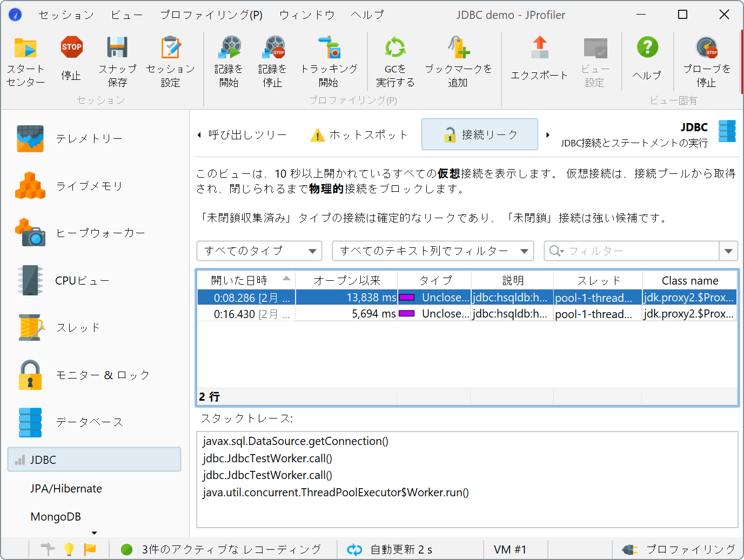Open ヘルプ help from the toolbar
This screenshot has height=560, width=744.
point(647,59)
